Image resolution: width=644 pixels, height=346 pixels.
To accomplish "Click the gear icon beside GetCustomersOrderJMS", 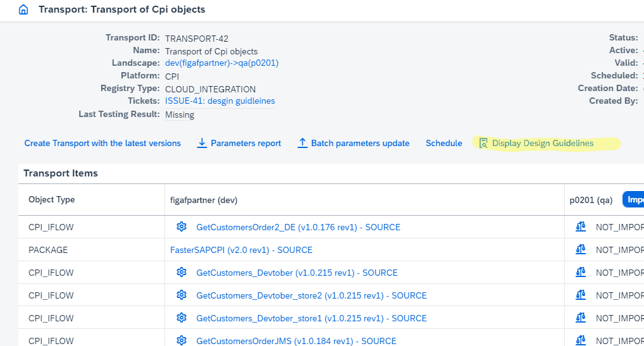I will (x=182, y=340).
